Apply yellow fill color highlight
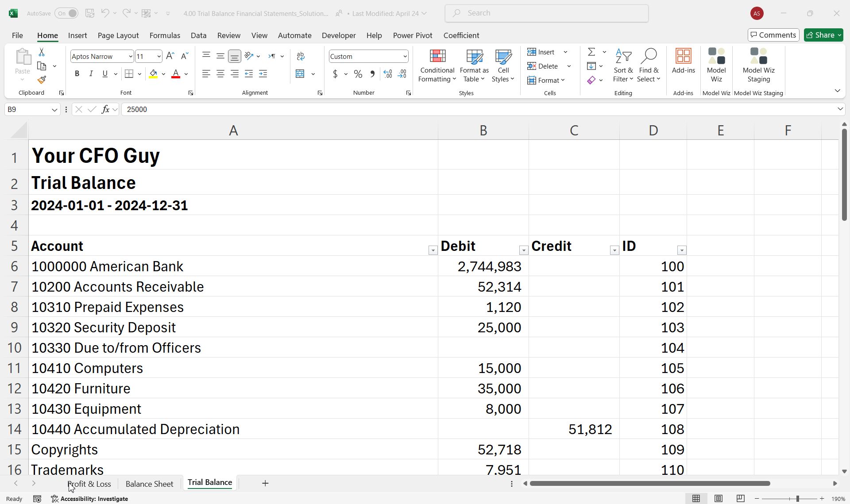This screenshot has width=850, height=504. coord(153,74)
